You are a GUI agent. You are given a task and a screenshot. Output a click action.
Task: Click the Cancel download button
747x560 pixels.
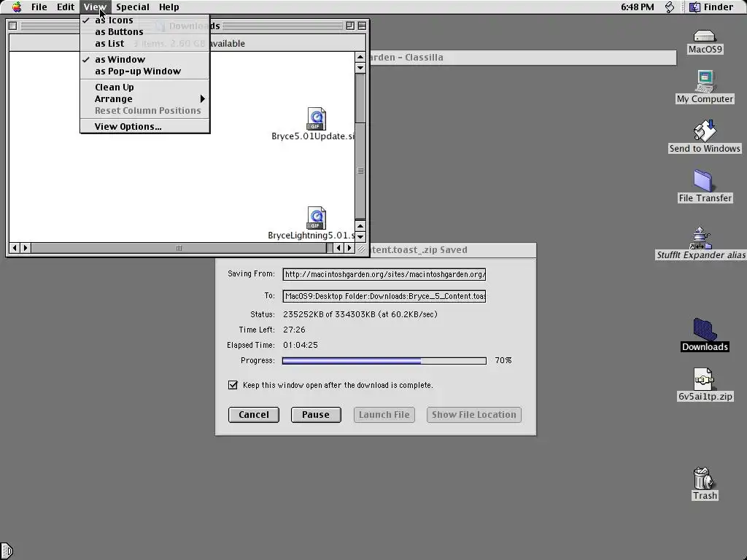pos(253,415)
